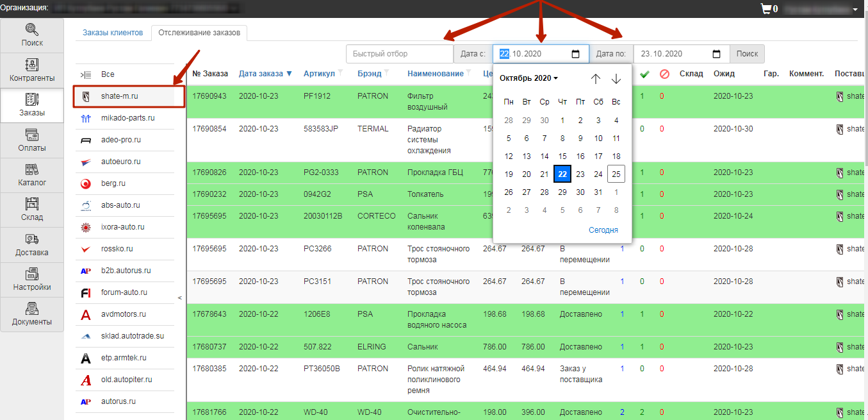This screenshot has width=868, height=420.
Task: Collapse the supplier list panel
Action: click(x=179, y=298)
